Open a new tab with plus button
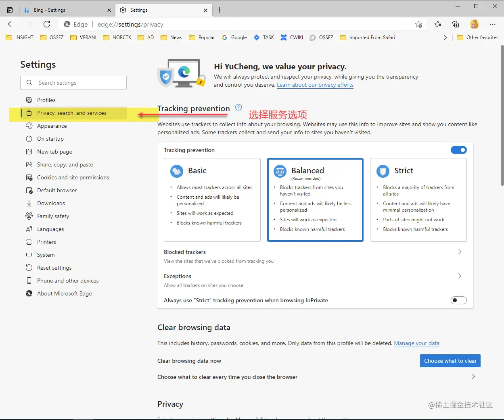 coord(219,10)
